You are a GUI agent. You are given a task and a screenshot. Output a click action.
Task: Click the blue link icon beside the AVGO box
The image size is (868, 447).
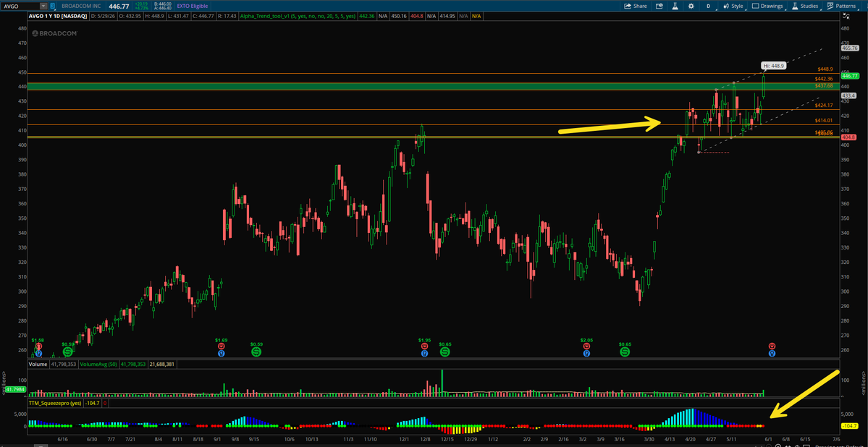(52, 6)
